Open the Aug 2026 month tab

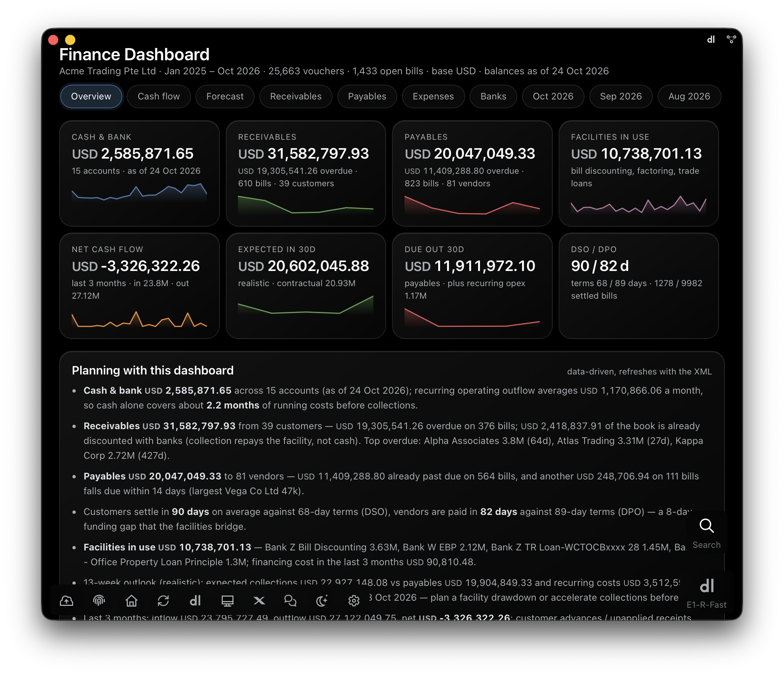(x=689, y=96)
